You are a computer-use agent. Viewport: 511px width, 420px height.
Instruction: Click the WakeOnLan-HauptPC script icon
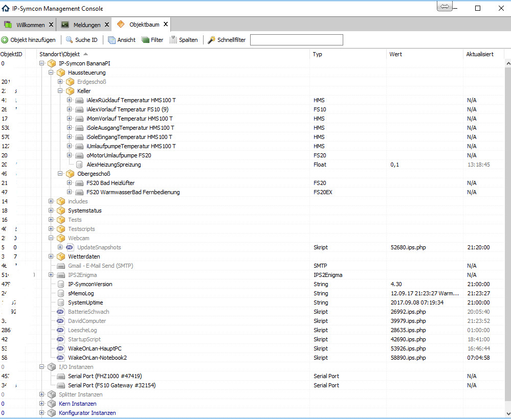pyautogui.click(x=61, y=348)
